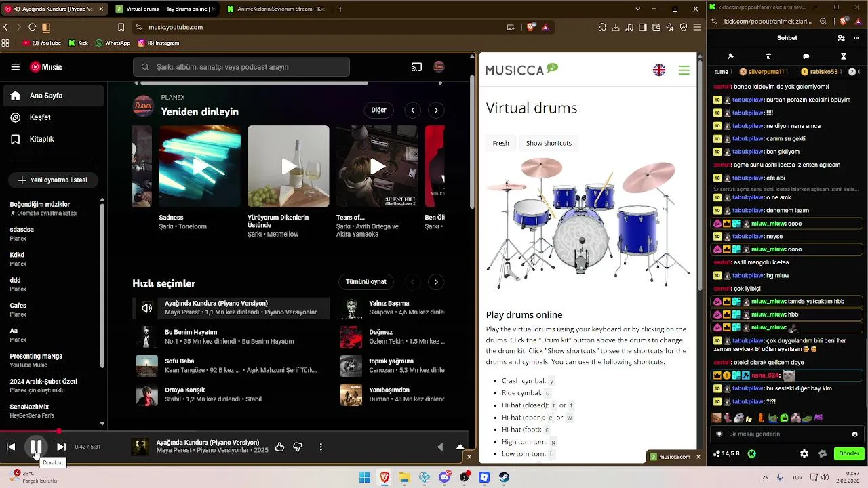The width and height of the screenshot is (868, 488).
Task: Open the WhatsApp bookmark
Action: [x=113, y=43]
